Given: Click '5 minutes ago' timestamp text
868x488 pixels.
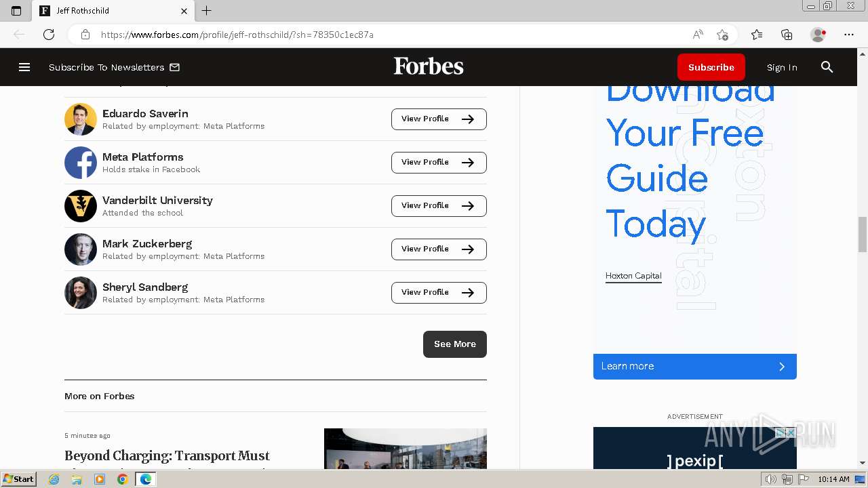Looking at the screenshot, I should pos(87,436).
